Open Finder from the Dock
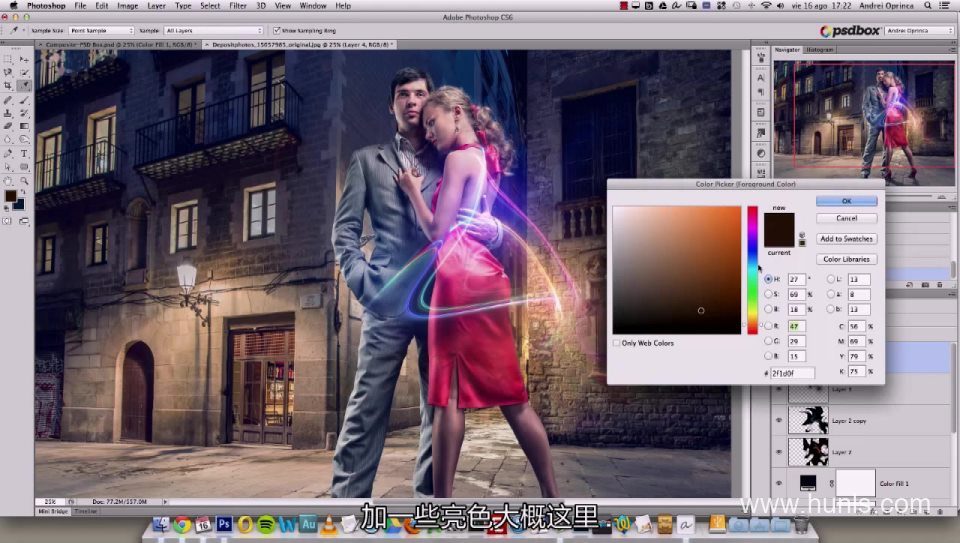 161,524
